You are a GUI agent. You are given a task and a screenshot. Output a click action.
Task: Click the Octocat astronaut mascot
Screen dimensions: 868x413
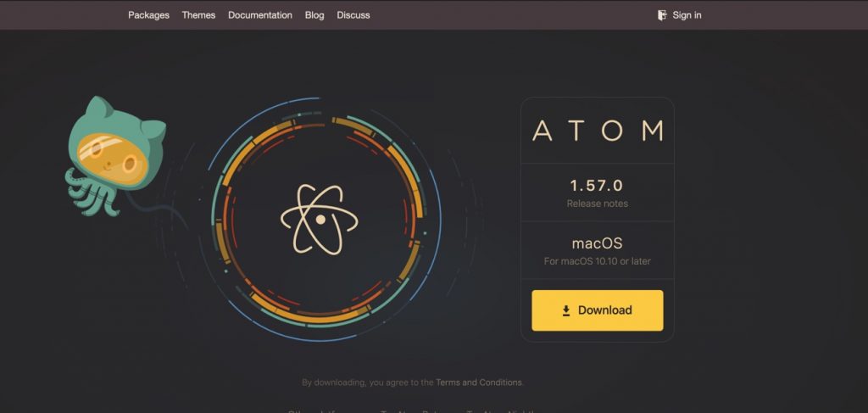[115, 156]
